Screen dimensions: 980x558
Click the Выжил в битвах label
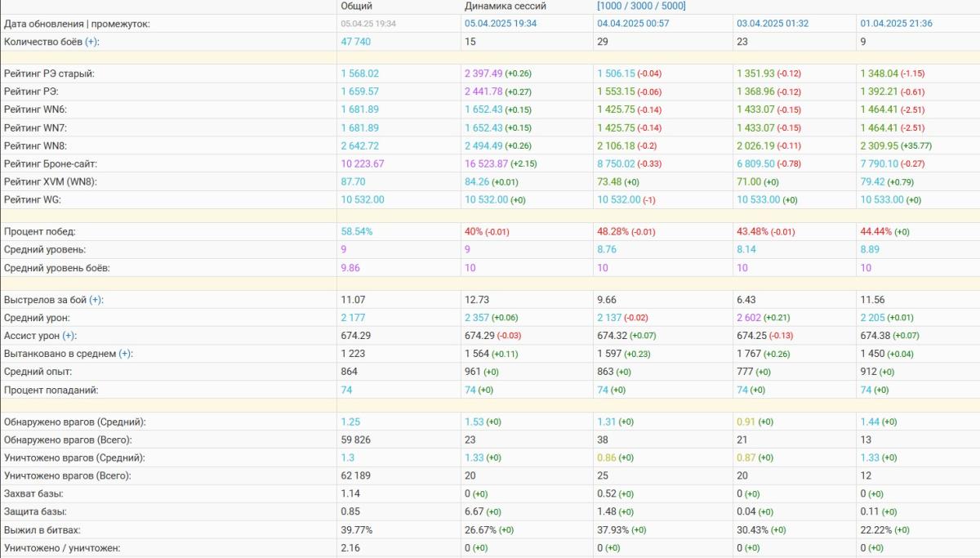pyautogui.click(x=42, y=529)
